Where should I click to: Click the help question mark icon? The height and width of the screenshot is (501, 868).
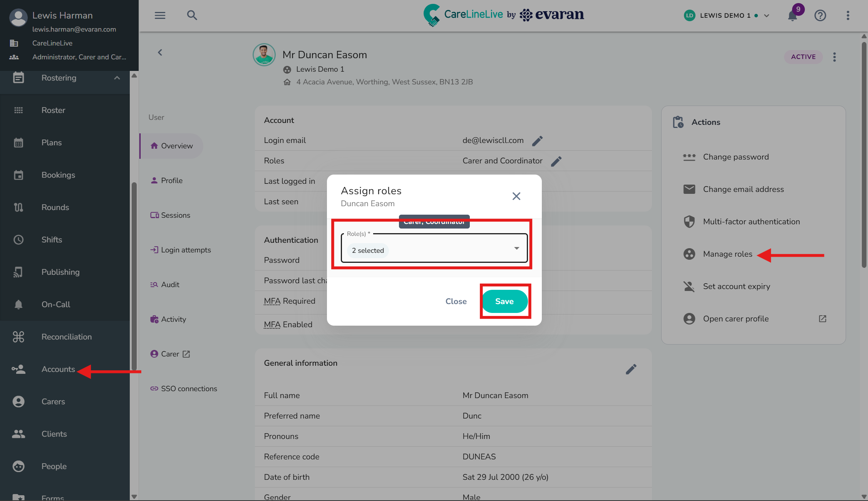tap(820, 15)
